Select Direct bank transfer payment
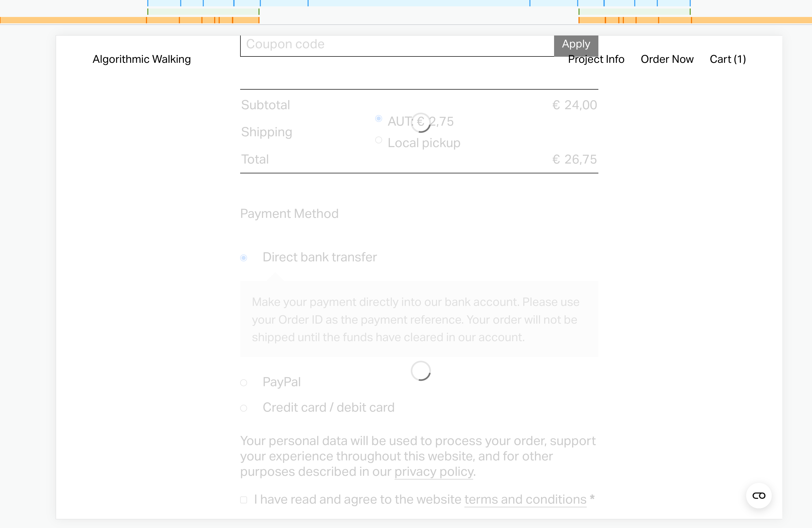The width and height of the screenshot is (812, 528). (x=244, y=258)
